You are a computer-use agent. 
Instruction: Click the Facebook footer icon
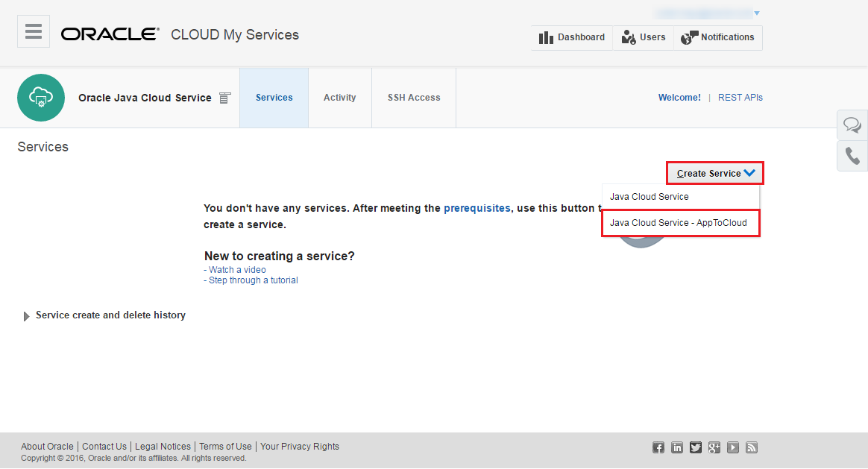(x=658, y=447)
